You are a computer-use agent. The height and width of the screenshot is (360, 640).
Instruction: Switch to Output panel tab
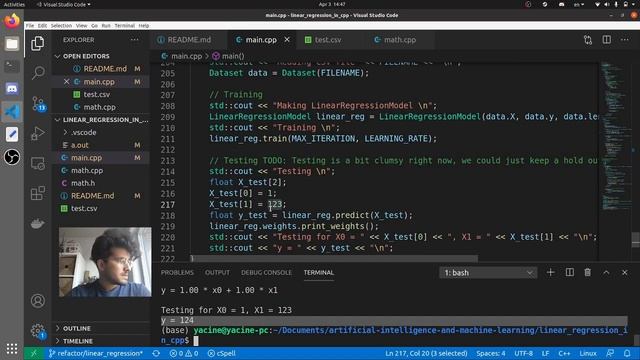(217, 273)
